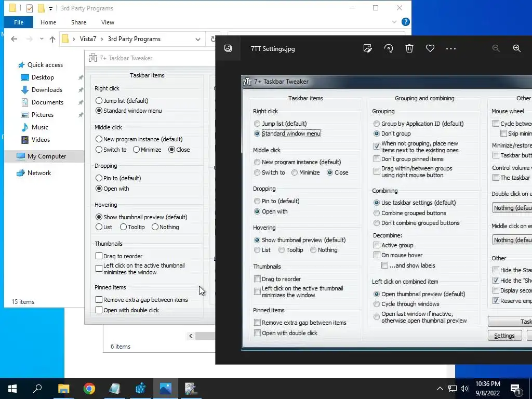The image size is (532, 399).
Task: Open the notepad-style app on taskbar
Action: [115, 389]
